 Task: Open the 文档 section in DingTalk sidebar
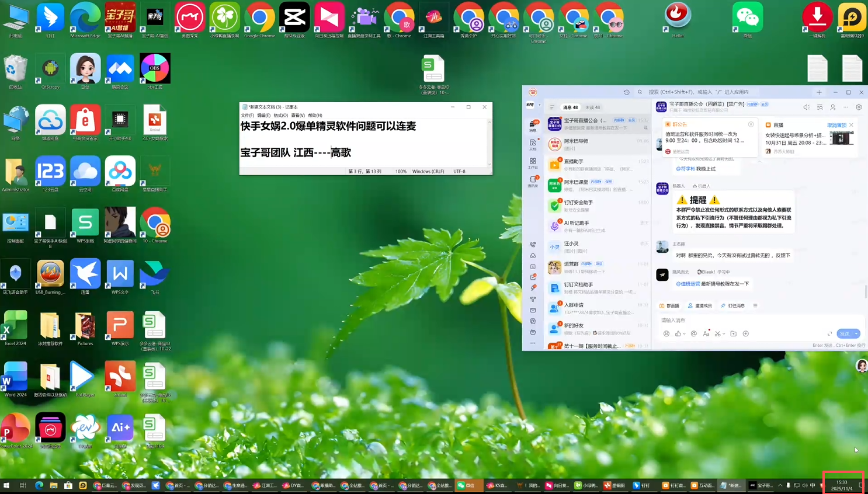pyautogui.click(x=532, y=144)
